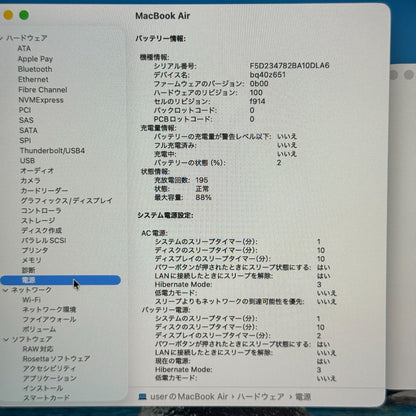Select ボリューム under ネットワーク
Viewport: 416px width, 416px height.
click(39, 329)
